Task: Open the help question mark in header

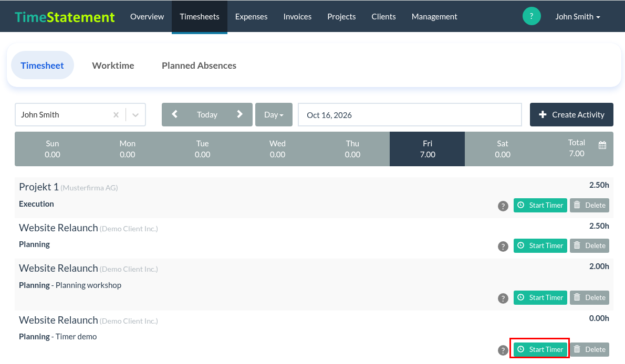Action: coord(532,16)
